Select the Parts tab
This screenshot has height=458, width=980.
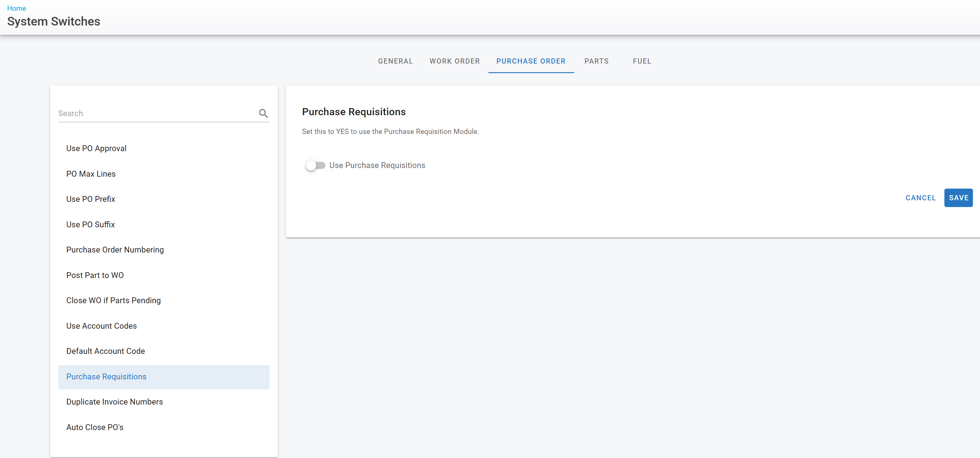(596, 61)
